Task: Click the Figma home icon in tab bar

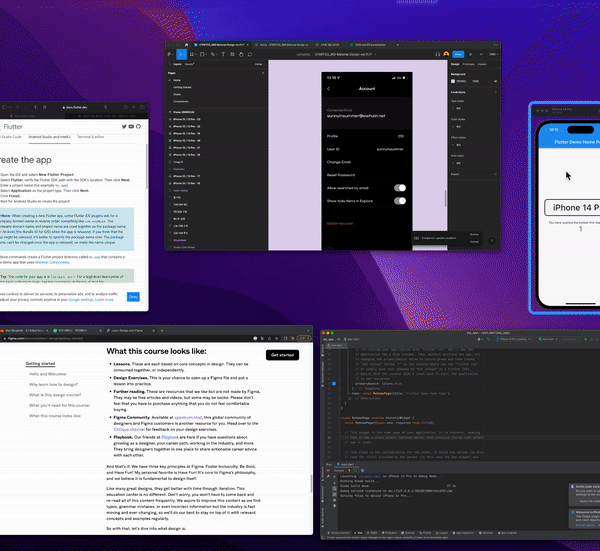Action: tap(187, 45)
